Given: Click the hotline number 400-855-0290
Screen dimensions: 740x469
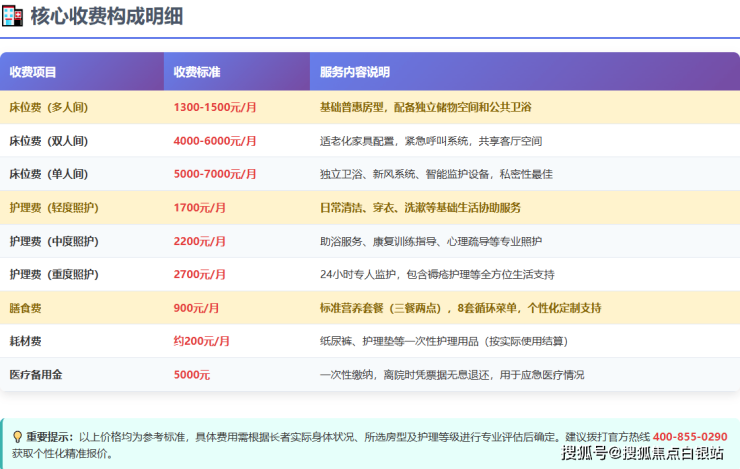Looking at the screenshot, I should click(690, 437).
